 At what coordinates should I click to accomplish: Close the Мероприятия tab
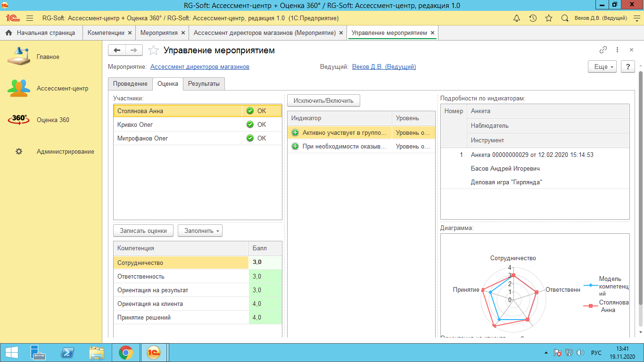pyautogui.click(x=183, y=33)
